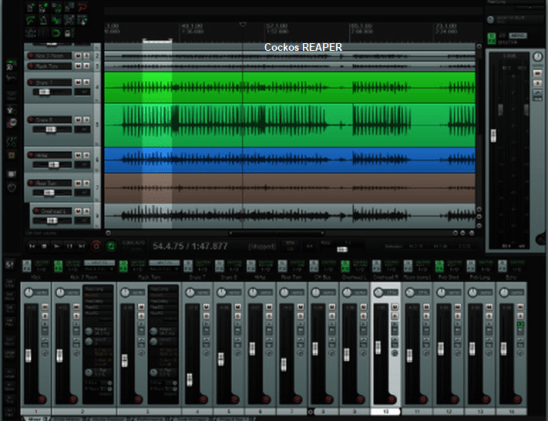548x421 pixels.
Task: Toggle the master mono button
Action: click(518, 36)
